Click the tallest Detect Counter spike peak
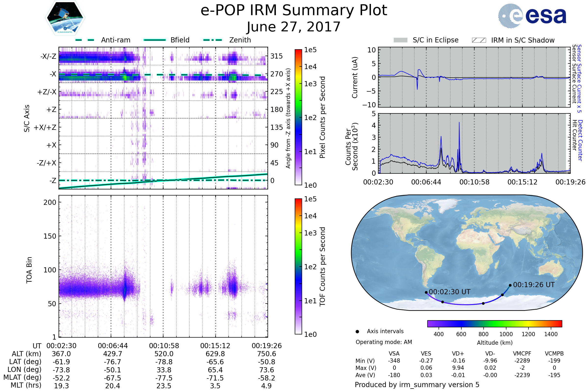 459,123
